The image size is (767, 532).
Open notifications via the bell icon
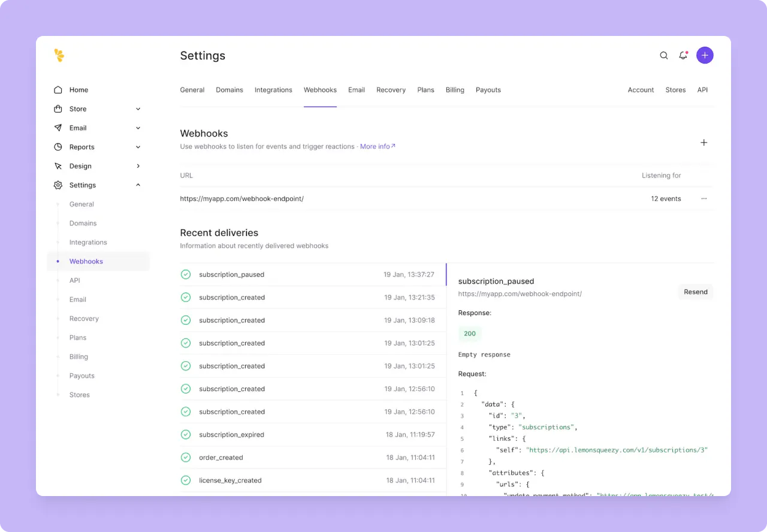pyautogui.click(x=683, y=55)
